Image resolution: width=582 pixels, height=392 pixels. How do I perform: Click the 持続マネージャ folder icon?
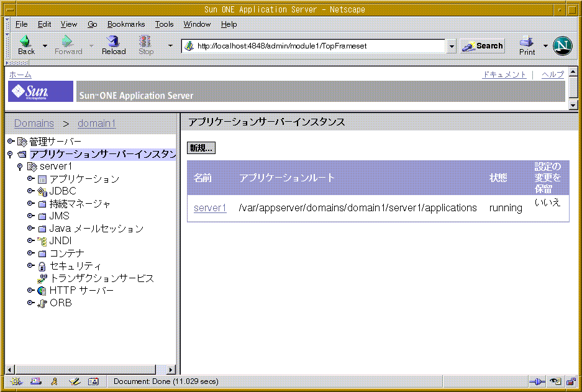coord(42,204)
